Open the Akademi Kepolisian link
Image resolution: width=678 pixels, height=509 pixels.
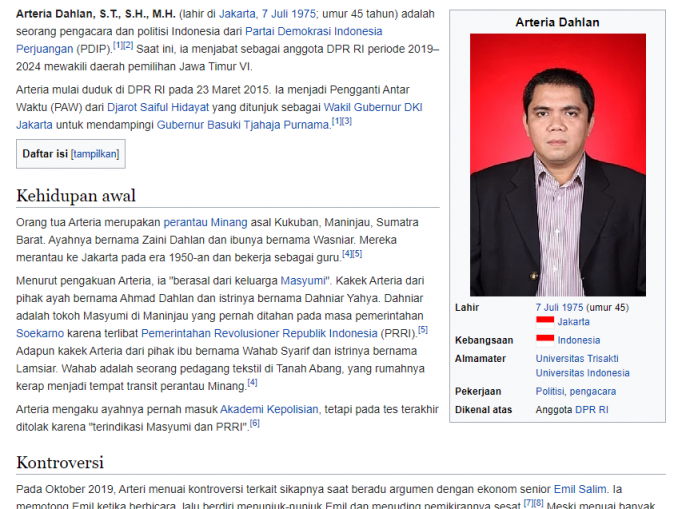(x=269, y=409)
